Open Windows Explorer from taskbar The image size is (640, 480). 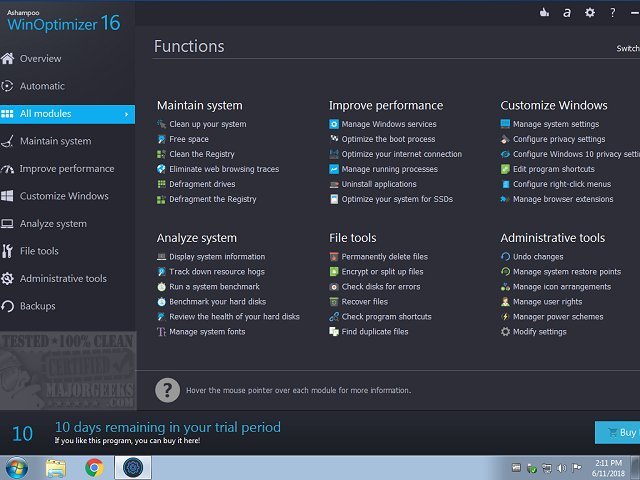coord(56,468)
